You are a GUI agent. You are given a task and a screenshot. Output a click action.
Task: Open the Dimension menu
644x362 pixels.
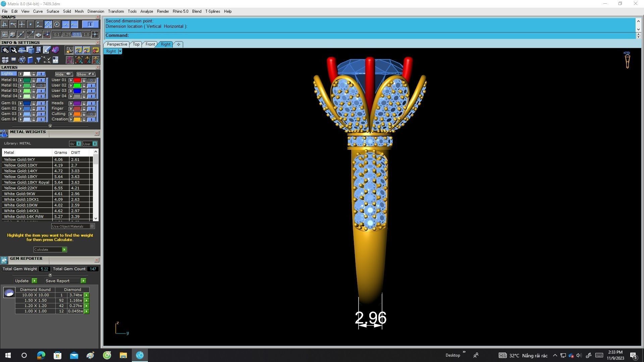pos(96,11)
